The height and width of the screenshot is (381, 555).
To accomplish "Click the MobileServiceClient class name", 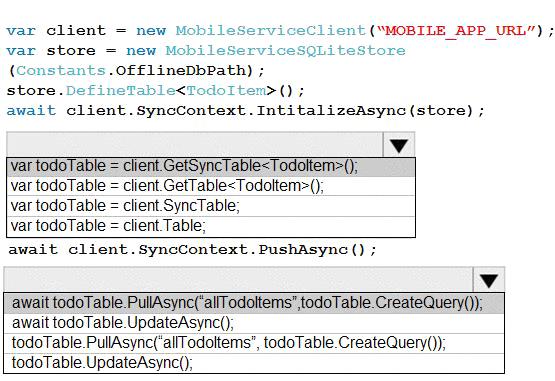I will point(271,30).
